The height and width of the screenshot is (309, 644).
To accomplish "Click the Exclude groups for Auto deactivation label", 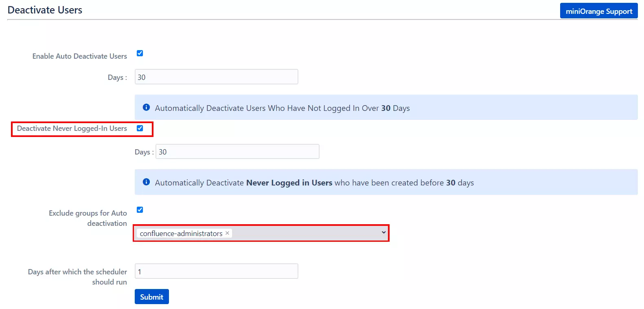I will point(88,218).
